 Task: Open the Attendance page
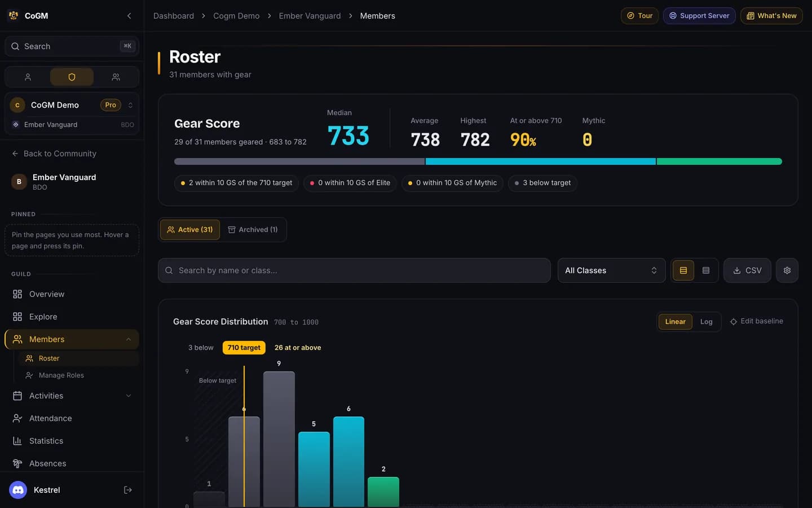tap(72, 418)
